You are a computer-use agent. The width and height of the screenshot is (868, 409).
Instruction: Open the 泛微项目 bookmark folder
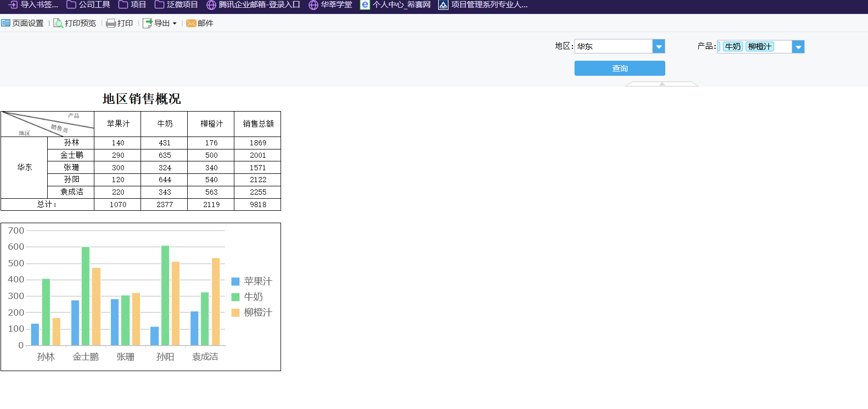click(x=176, y=5)
